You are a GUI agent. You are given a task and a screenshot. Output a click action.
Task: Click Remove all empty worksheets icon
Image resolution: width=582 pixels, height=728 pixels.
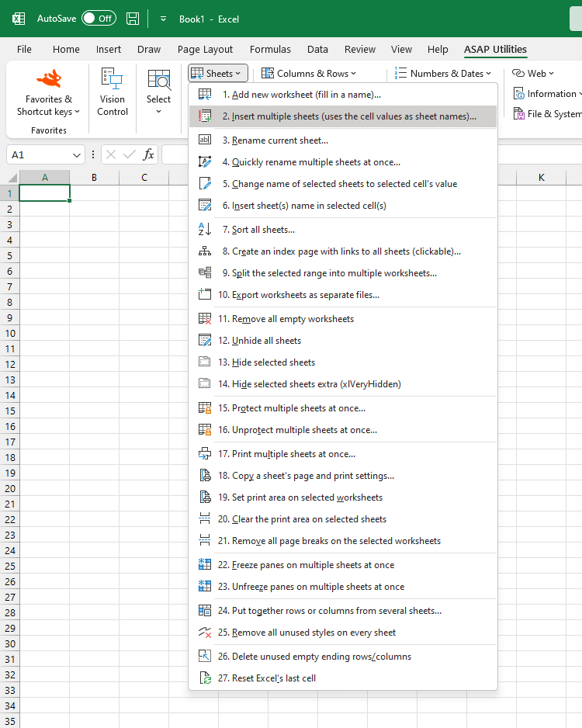[205, 318]
